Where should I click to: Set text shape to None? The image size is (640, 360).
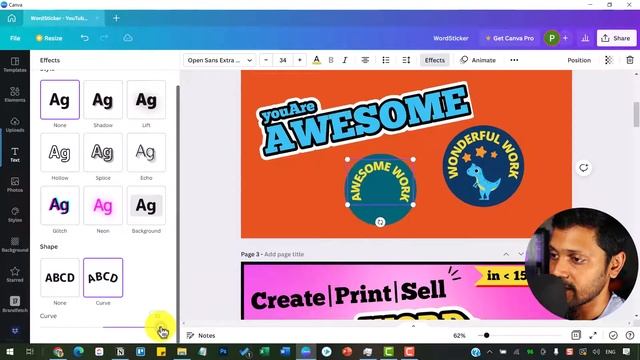coord(60,278)
